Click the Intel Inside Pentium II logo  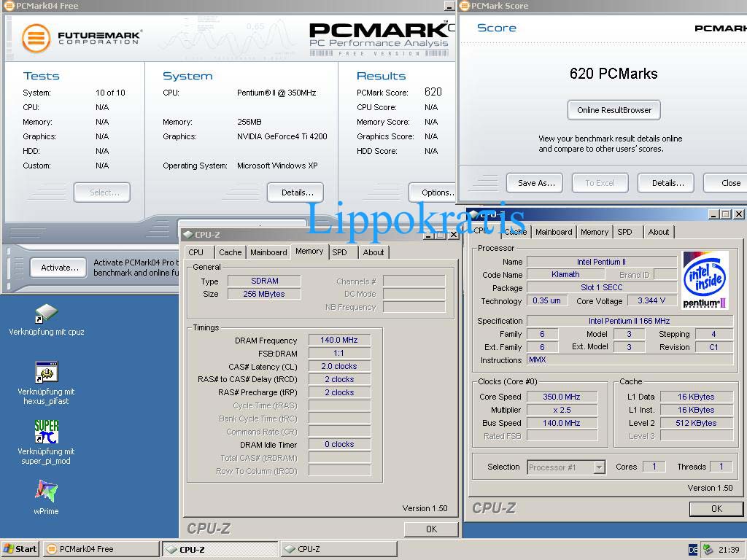coord(705,279)
